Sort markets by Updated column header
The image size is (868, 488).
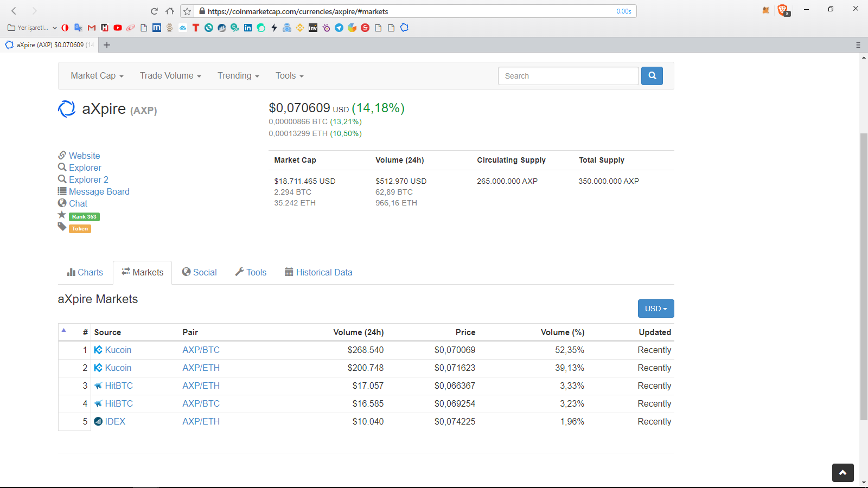[x=655, y=332]
